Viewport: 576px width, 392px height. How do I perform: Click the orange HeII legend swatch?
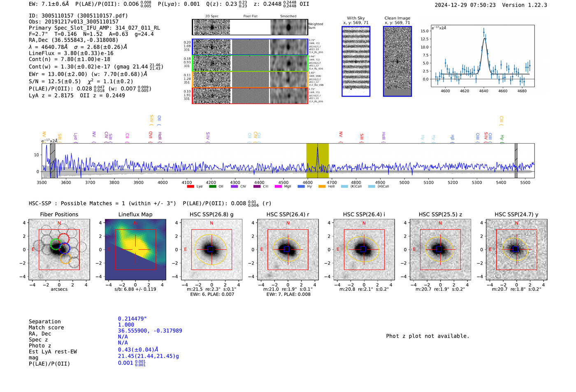coord(322,186)
